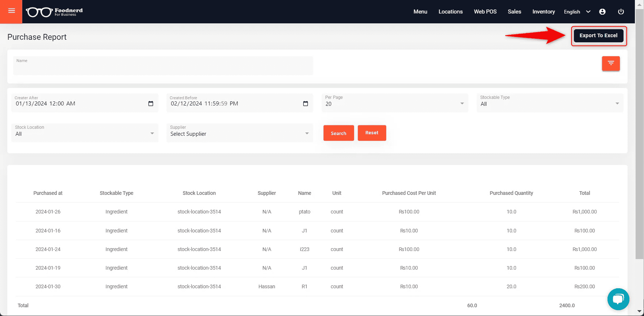Click the Reset button

372,133
